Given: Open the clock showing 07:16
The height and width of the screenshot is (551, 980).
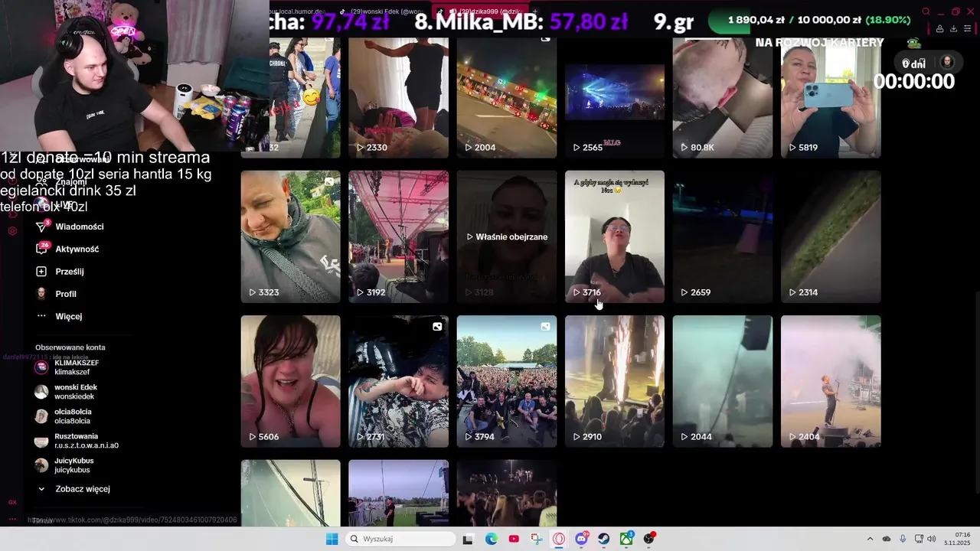Looking at the screenshot, I should [x=957, y=539].
